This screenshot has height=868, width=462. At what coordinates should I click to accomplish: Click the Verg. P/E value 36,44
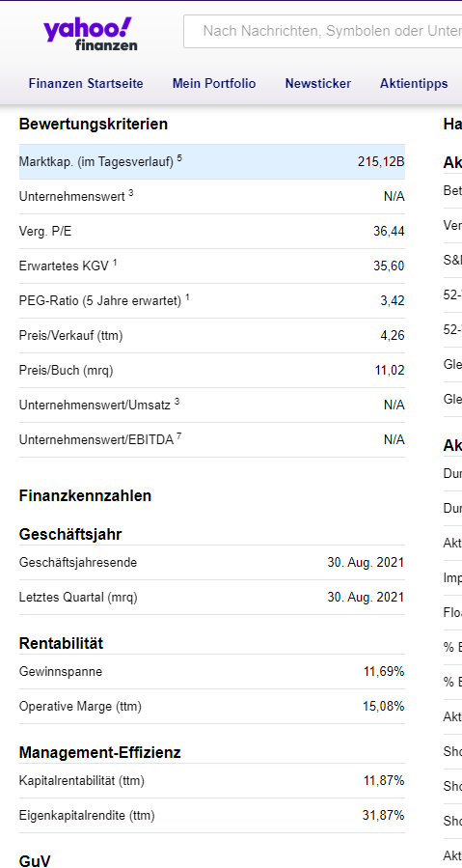pyautogui.click(x=389, y=232)
